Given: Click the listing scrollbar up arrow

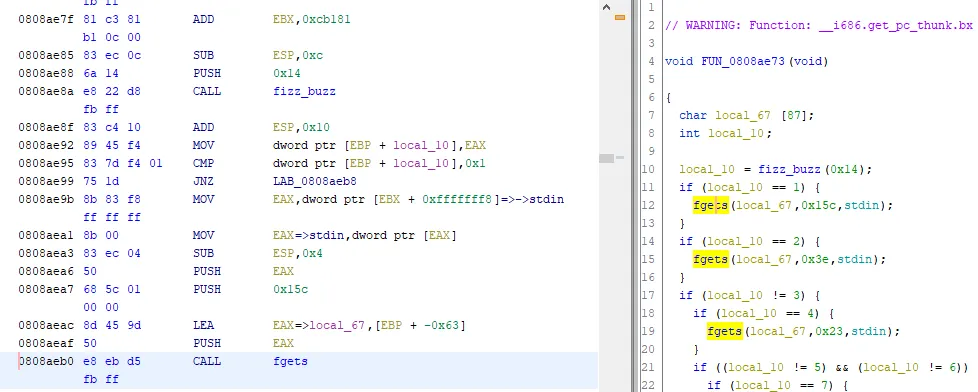Looking at the screenshot, I should pyautogui.click(x=606, y=7).
